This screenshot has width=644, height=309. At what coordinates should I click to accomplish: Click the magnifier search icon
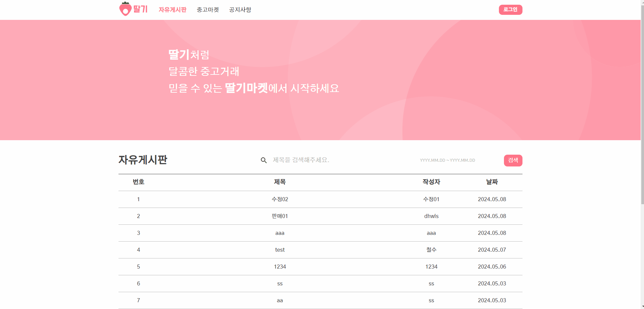coord(264,160)
